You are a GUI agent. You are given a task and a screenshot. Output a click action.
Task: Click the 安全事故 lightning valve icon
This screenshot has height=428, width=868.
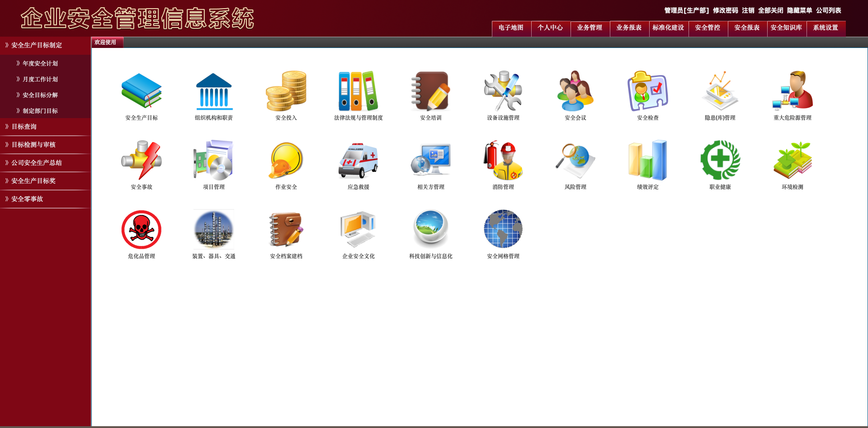(141, 161)
